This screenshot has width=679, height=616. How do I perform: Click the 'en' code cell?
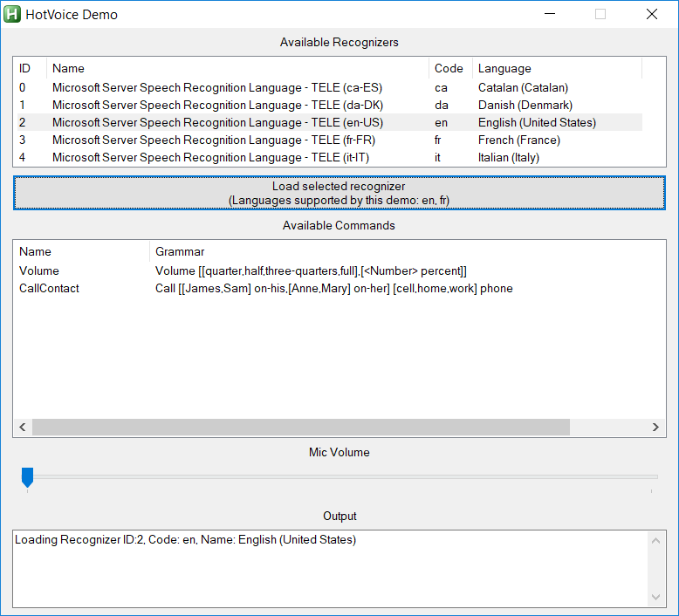[x=442, y=123]
